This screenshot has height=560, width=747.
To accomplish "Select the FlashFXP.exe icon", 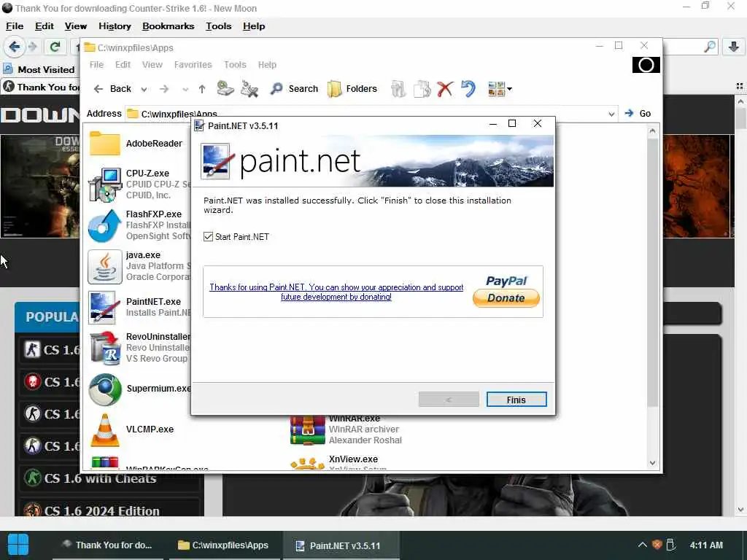I will [105, 226].
